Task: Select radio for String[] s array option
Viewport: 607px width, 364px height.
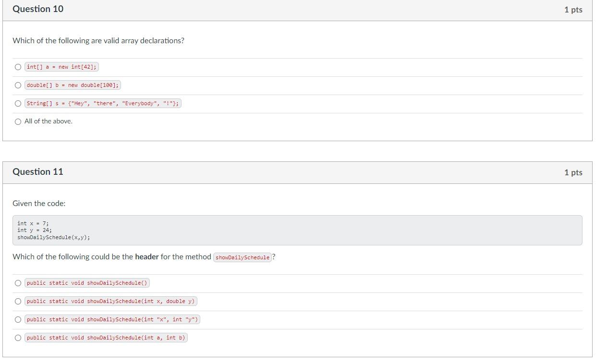Action: click(18, 103)
